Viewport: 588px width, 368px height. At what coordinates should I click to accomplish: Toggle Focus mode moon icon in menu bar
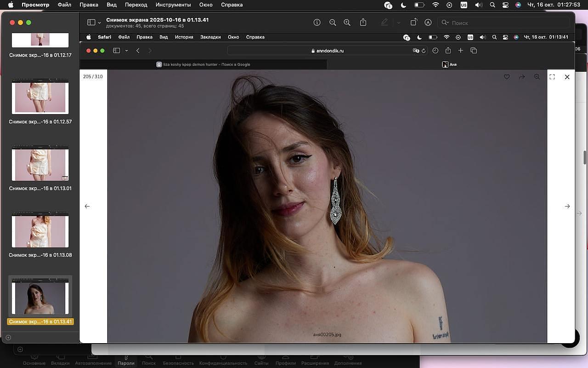pos(403,5)
